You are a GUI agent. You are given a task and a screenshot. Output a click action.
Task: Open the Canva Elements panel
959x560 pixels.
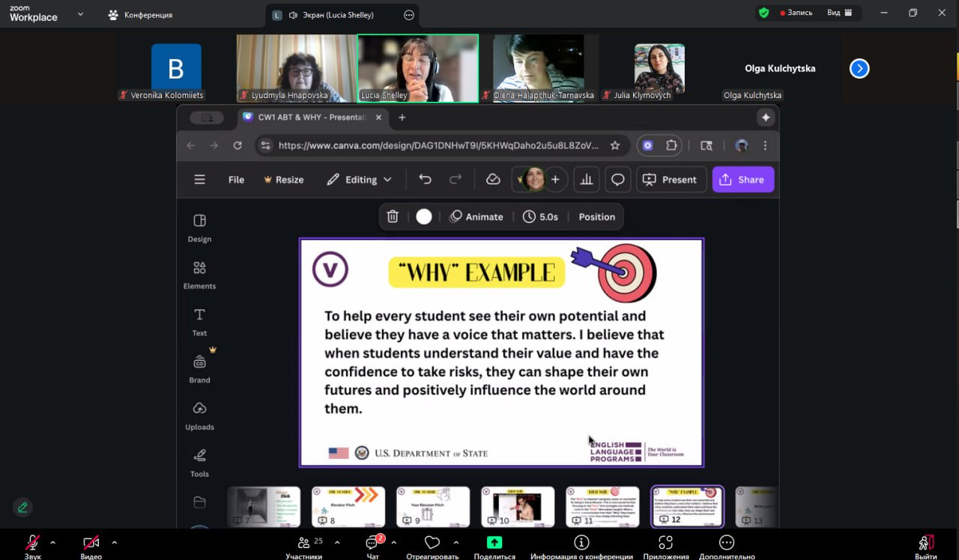(x=199, y=275)
